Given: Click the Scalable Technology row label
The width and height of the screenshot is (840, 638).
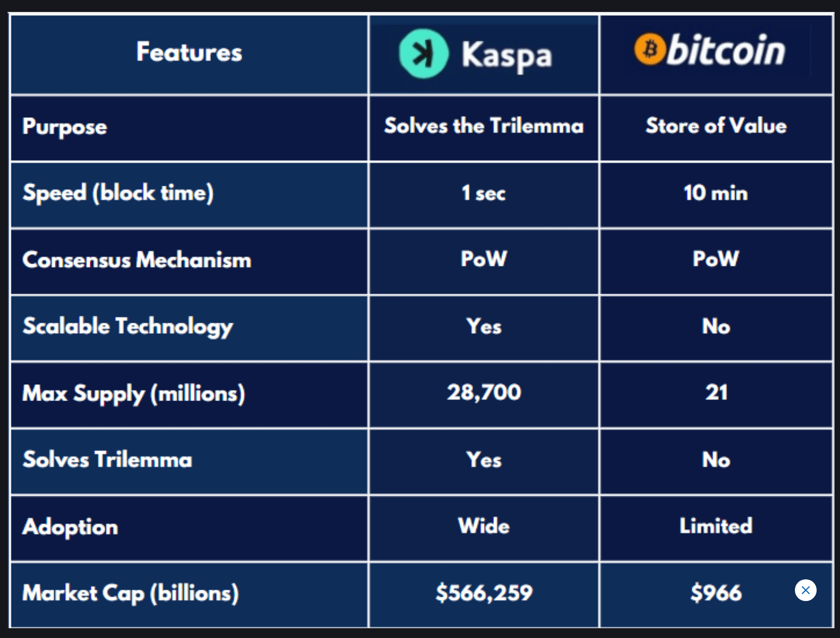Looking at the screenshot, I should coord(128,327).
